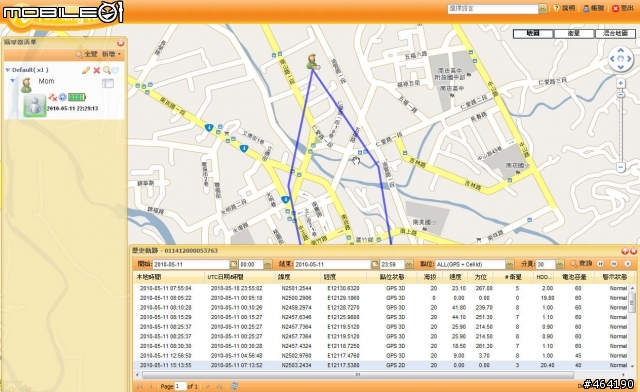Image resolution: width=640 pixels, height=392 pixels.
Task: Click the center hand in pan control
Action: tap(621, 59)
